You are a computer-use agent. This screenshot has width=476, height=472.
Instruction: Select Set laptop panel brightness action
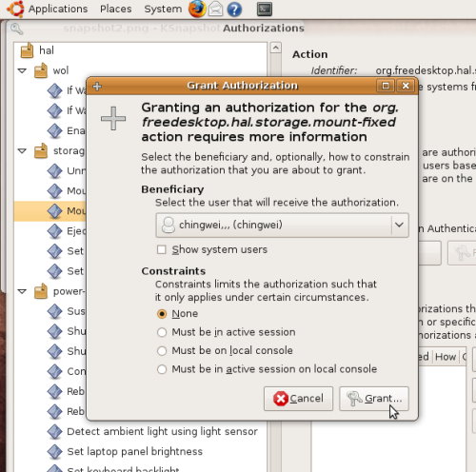(134, 451)
